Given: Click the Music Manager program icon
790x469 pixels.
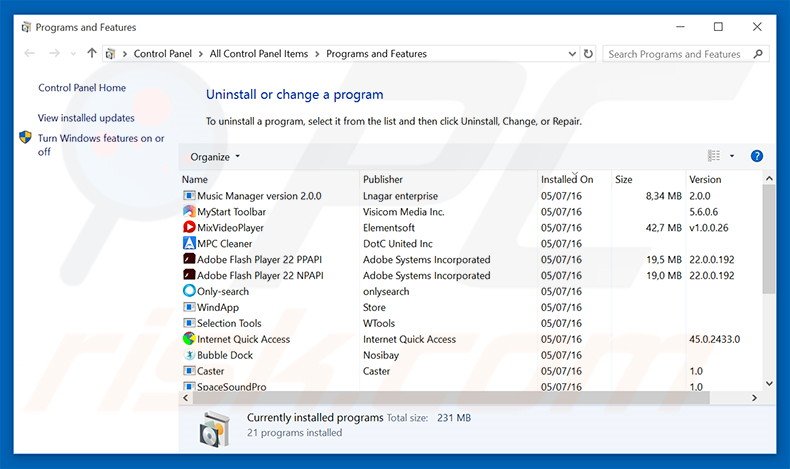Looking at the screenshot, I should coord(189,195).
